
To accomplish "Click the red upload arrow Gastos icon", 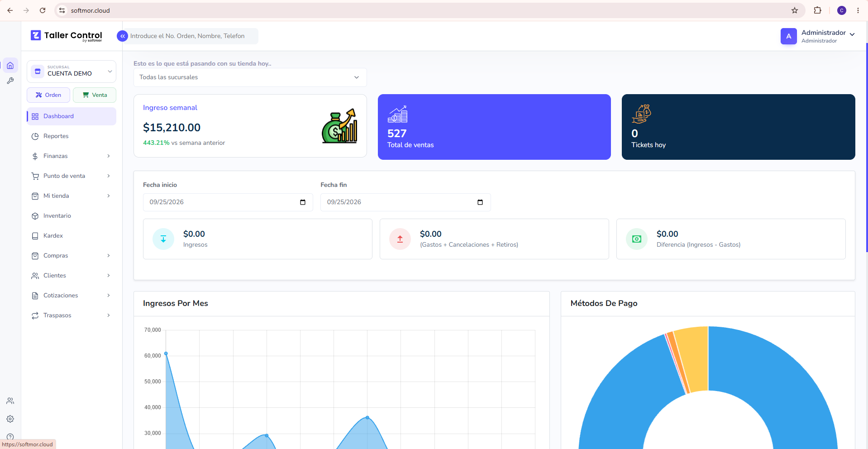I will pos(400,239).
